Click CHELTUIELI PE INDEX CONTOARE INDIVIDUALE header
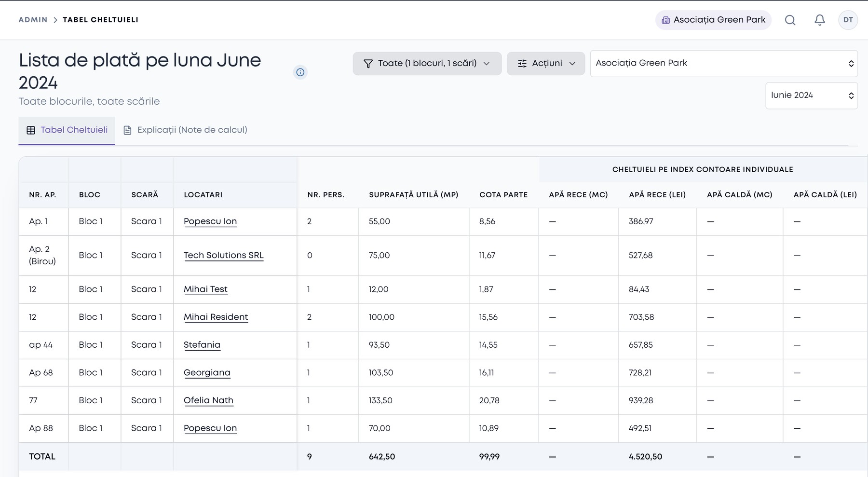This screenshot has height=477, width=868. pyautogui.click(x=703, y=169)
